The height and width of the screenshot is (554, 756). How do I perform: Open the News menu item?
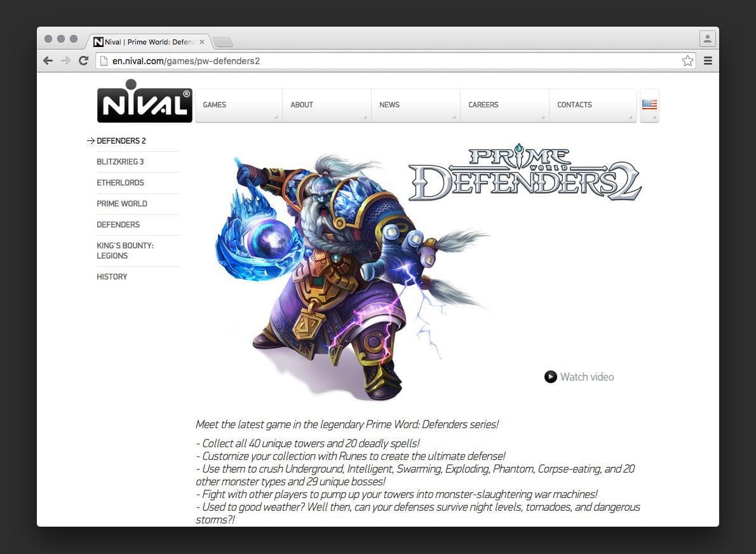click(415, 105)
